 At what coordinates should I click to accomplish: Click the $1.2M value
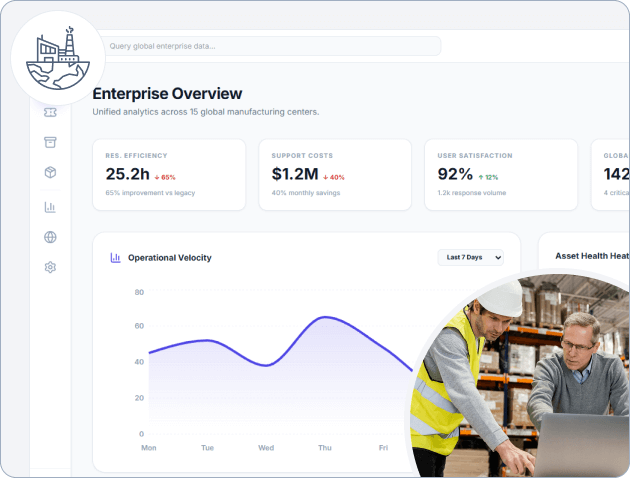[x=295, y=174]
